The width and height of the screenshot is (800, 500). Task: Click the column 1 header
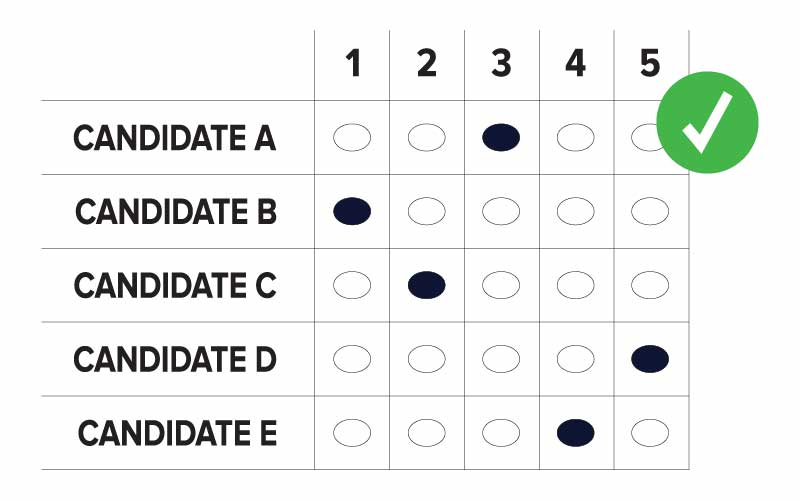[352, 64]
